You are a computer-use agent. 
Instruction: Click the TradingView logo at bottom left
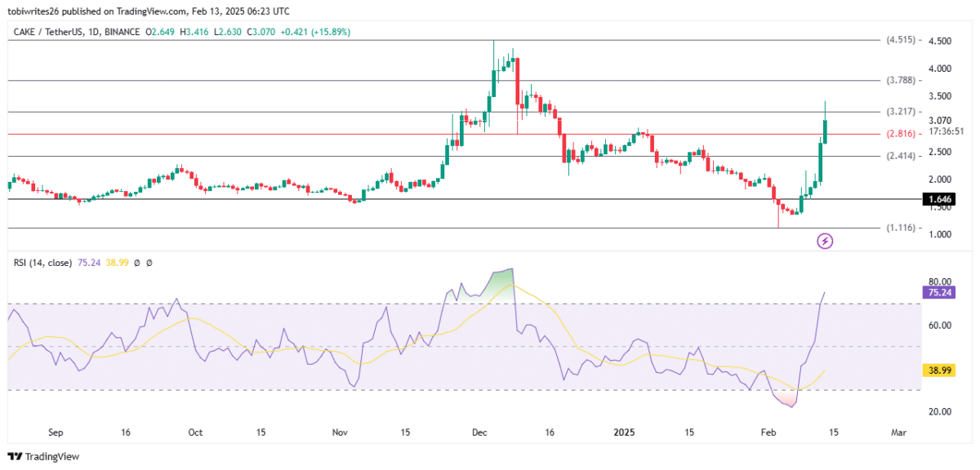(x=43, y=456)
